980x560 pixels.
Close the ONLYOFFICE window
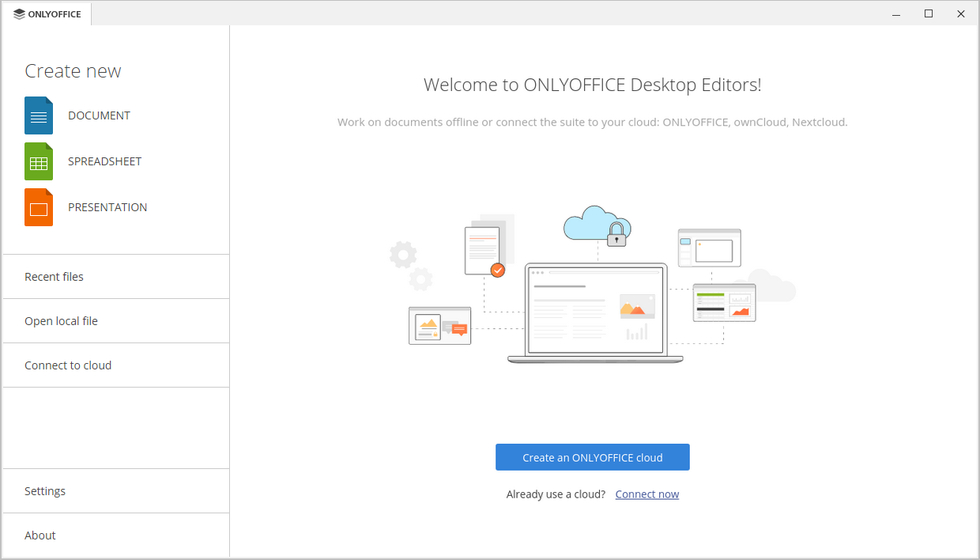(x=961, y=14)
